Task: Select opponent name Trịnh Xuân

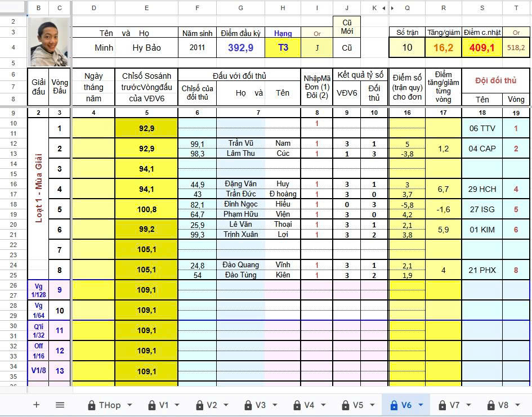Action: [240, 235]
